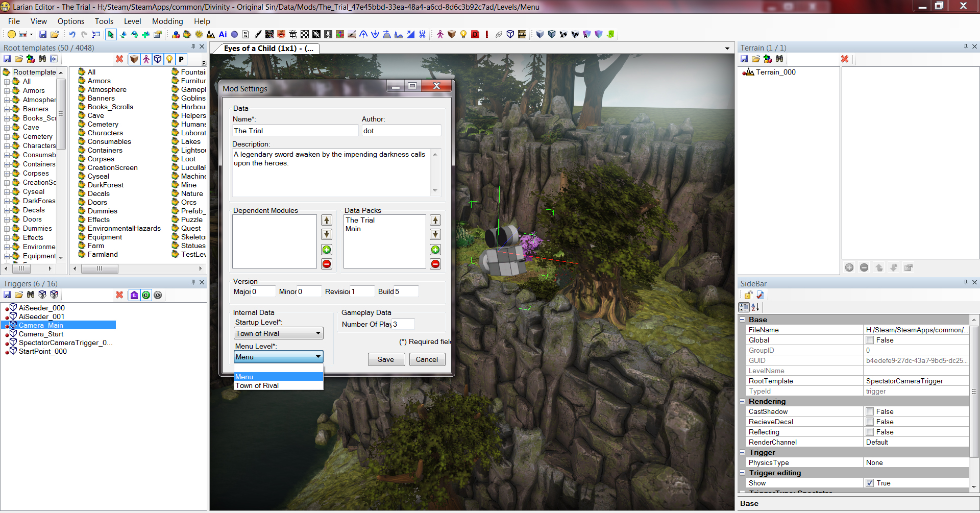This screenshot has height=513, width=980.
Task: Click the alphabetical sort icon in SideBar
Action: point(755,307)
